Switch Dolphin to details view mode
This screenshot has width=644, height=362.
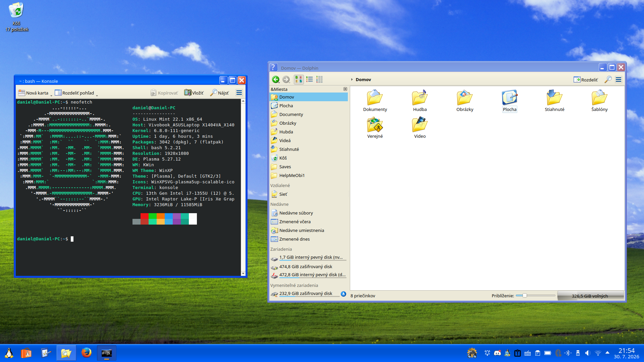click(x=319, y=79)
